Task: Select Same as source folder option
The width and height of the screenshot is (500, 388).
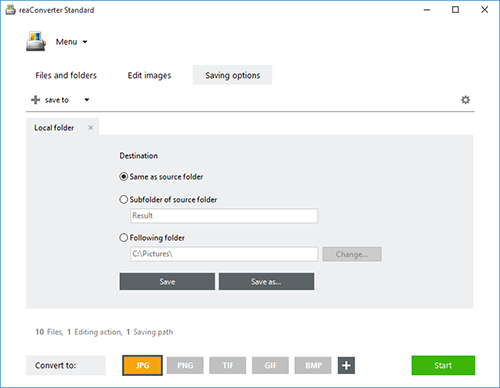Action: pyautogui.click(x=124, y=177)
